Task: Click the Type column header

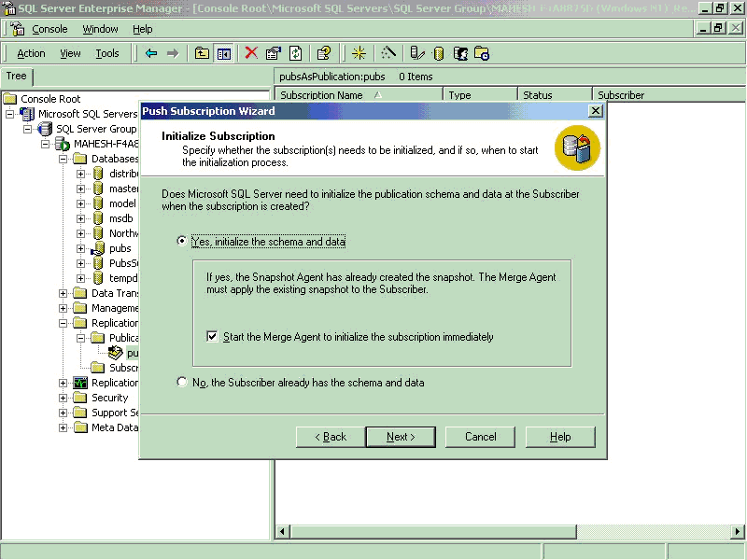Action: tap(480, 95)
